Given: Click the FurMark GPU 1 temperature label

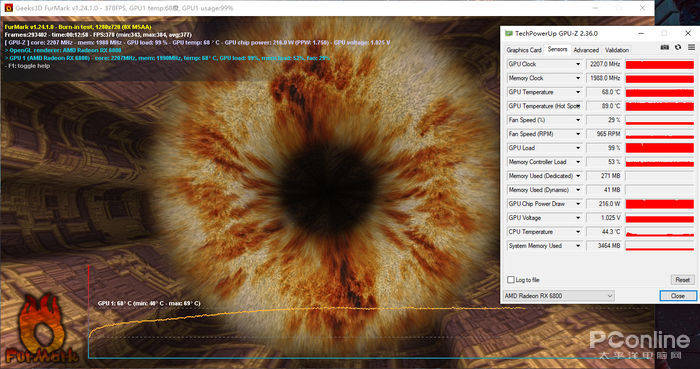Looking at the screenshot, I should click(149, 303).
